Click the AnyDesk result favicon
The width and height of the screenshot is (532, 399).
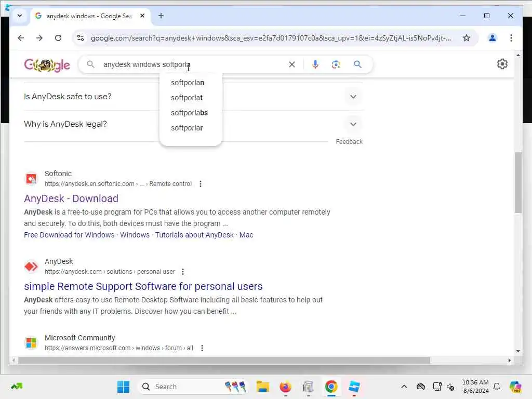click(x=31, y=267)
